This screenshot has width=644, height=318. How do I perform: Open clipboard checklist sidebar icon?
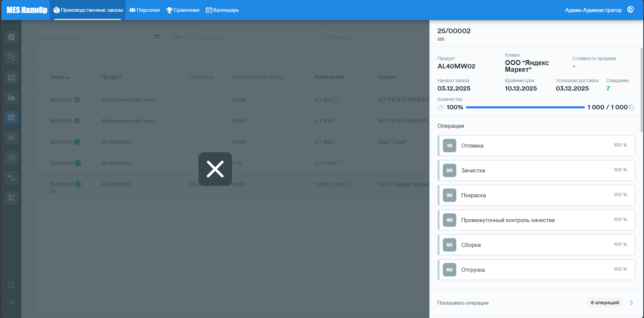point(11,37)
